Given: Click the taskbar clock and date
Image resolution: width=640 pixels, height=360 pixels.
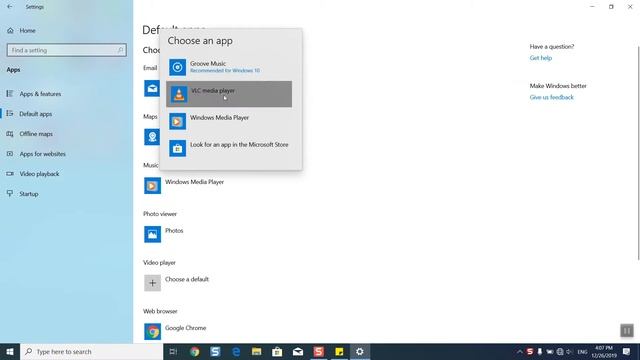Looking at the screenshot, I should point(604,351).
